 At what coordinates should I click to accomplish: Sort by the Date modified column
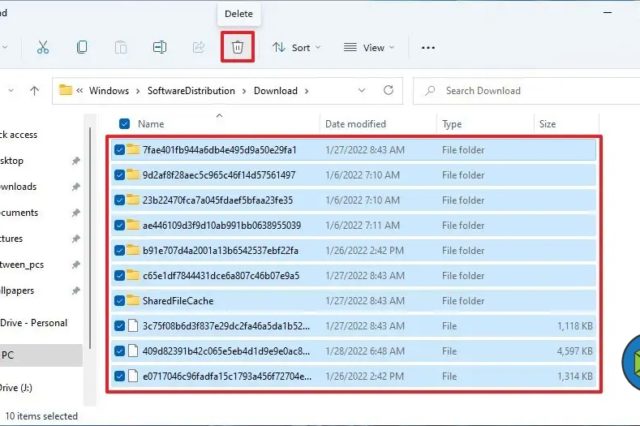point(355,124)
